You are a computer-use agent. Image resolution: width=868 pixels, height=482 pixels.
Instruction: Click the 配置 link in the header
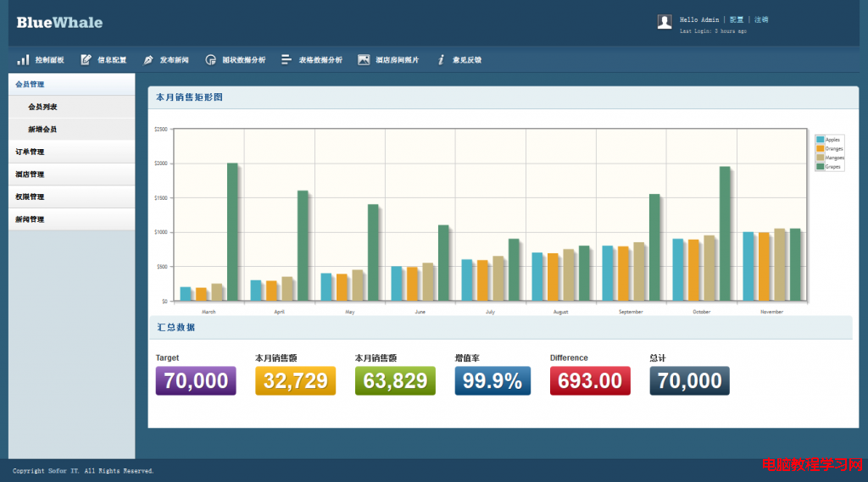click(737, 19)
